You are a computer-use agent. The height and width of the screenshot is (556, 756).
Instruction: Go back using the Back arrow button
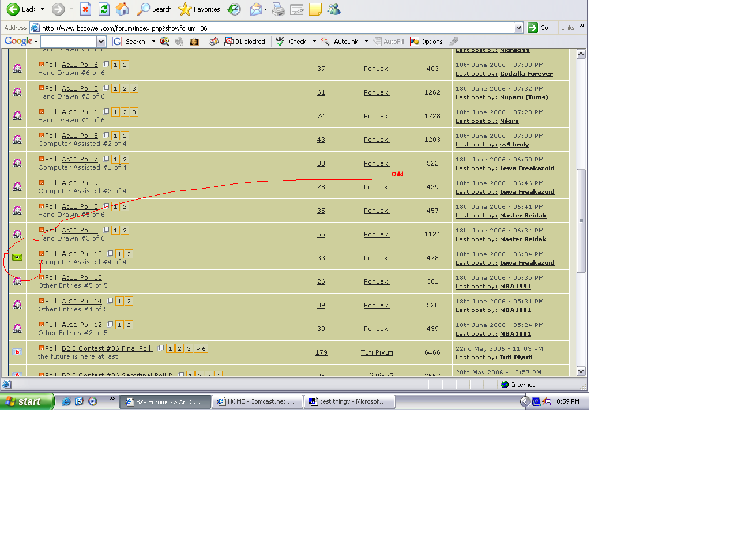[20, 9]
